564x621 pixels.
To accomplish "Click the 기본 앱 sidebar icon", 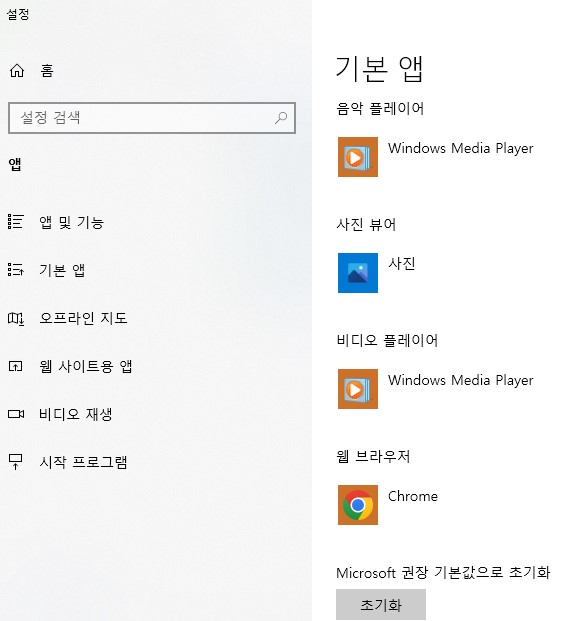I will pos(16,270).
